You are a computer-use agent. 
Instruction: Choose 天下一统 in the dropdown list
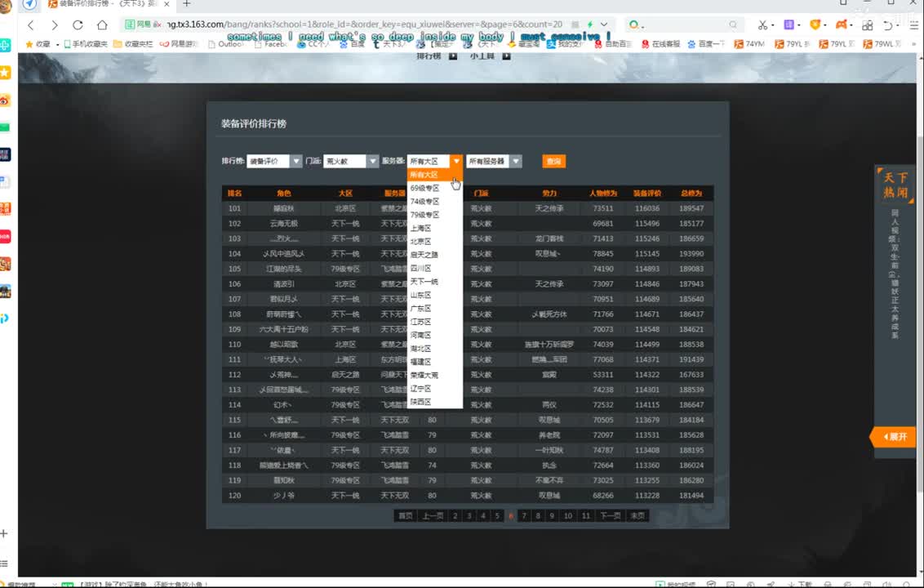424,282
